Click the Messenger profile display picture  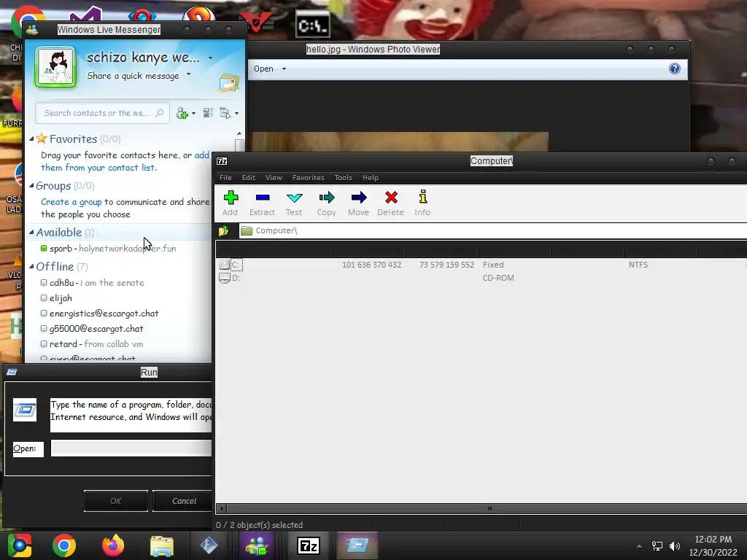(x=55, y=67)
